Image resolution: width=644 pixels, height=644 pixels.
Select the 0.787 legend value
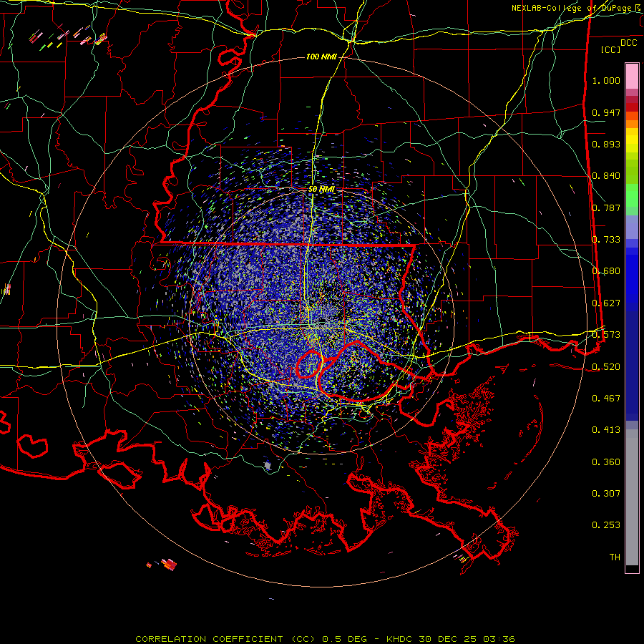pos(606,208)
